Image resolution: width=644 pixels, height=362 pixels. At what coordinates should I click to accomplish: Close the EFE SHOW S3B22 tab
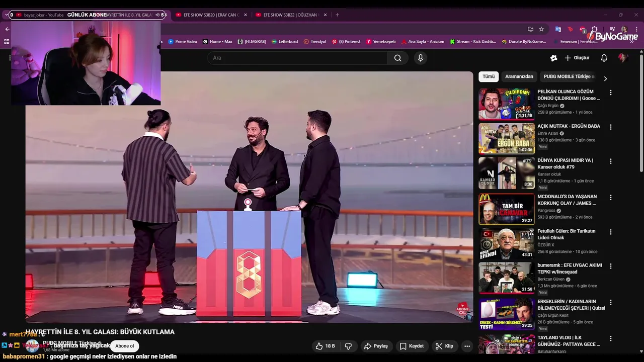[x=325, y=15]
